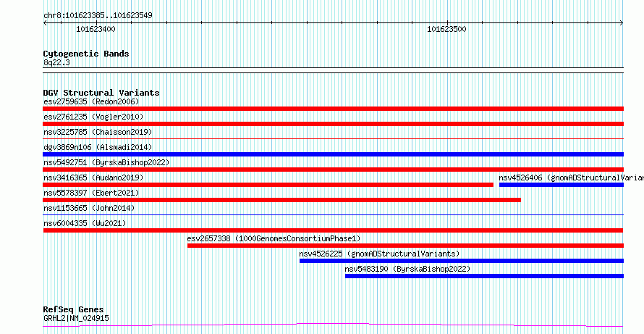The width and height of the screenshot is (644, 334).
Task: Select the red bar under esv2759635
Action: [333, 109]
